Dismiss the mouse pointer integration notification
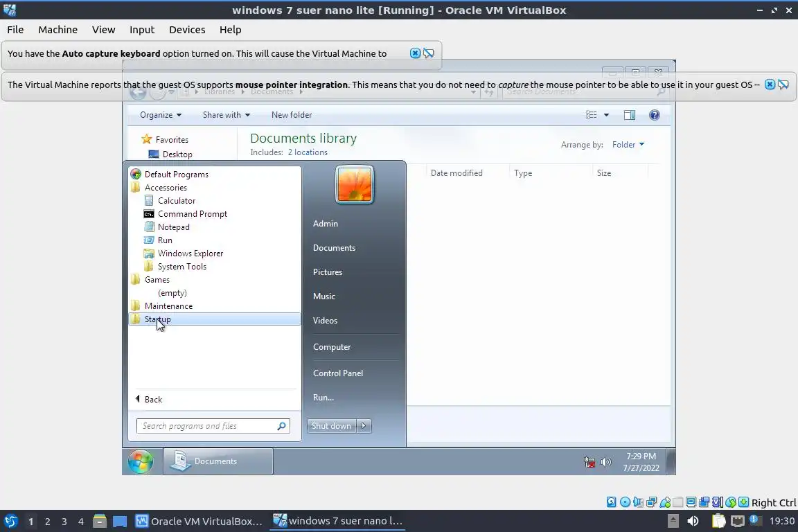Image resolution: width=798 pixels, height=532 pixels. pos(770,85)
